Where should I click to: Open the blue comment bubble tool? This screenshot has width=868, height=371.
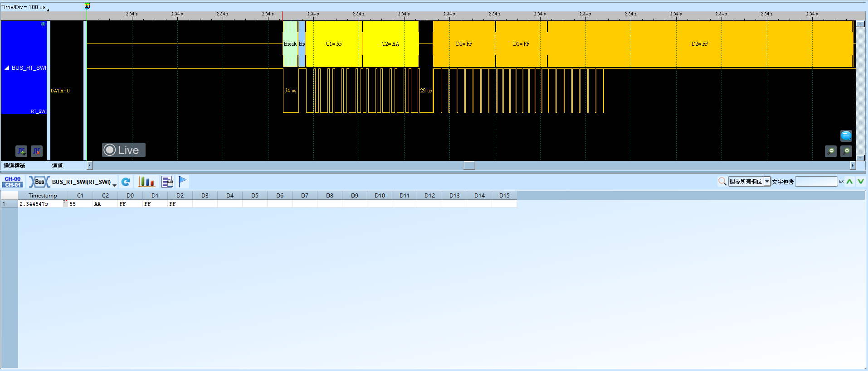(x=846, y=135)
